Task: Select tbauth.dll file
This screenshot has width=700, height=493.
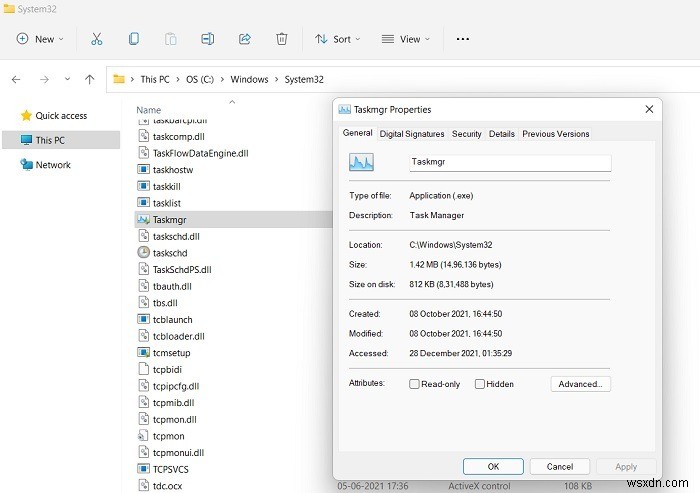Action: tap(172, 286)
